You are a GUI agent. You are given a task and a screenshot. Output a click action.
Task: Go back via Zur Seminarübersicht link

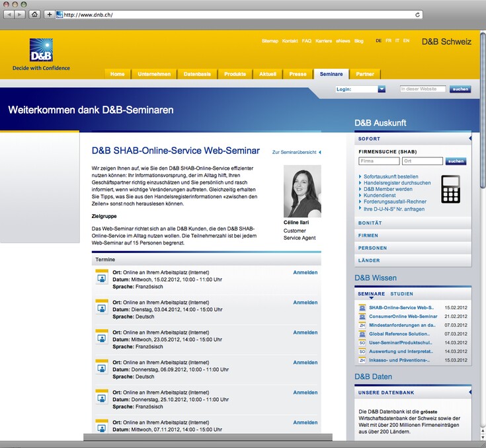[x=296, y=152]
